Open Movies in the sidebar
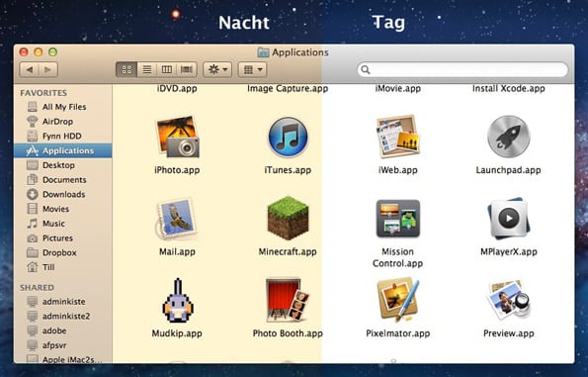Image resolution: width=588 pixels, height=377 pixels. (62, 209)
